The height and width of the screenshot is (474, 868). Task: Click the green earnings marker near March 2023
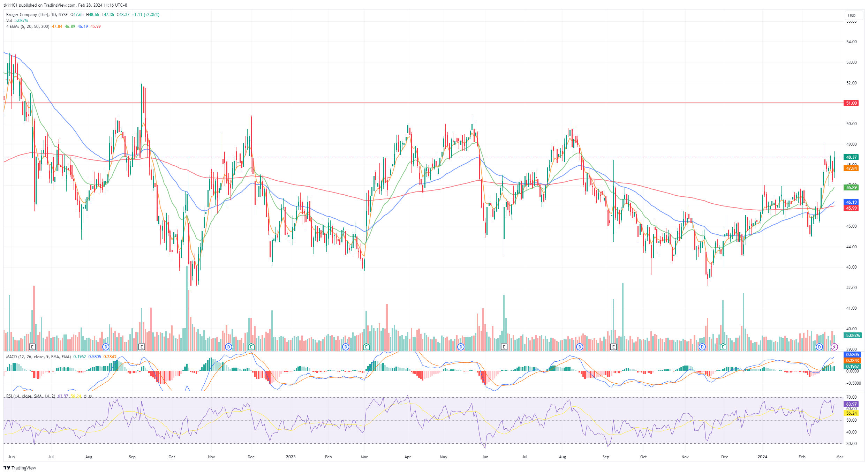[366, 347]
